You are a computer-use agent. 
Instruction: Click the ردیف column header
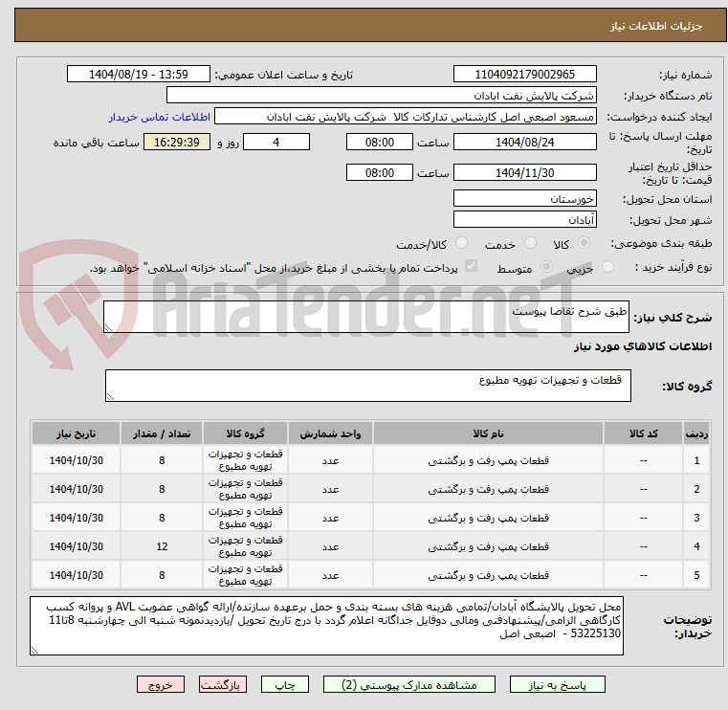[696, 433]
